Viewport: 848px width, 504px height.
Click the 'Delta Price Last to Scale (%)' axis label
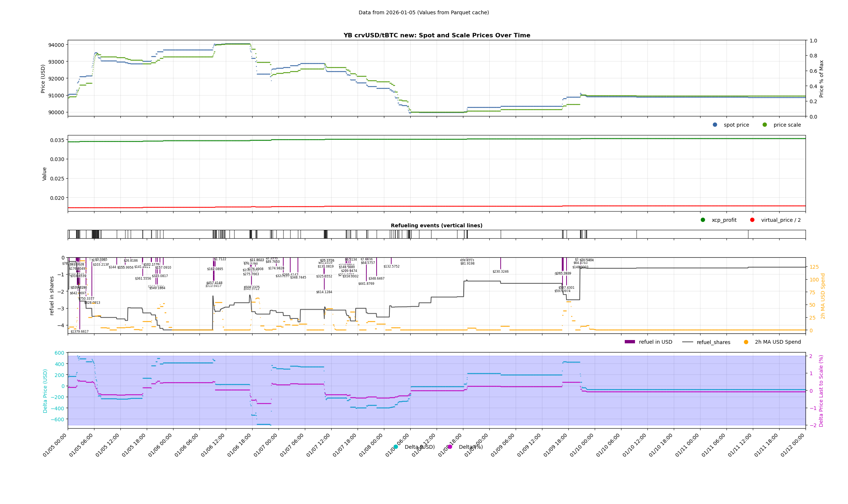point(821,391)
